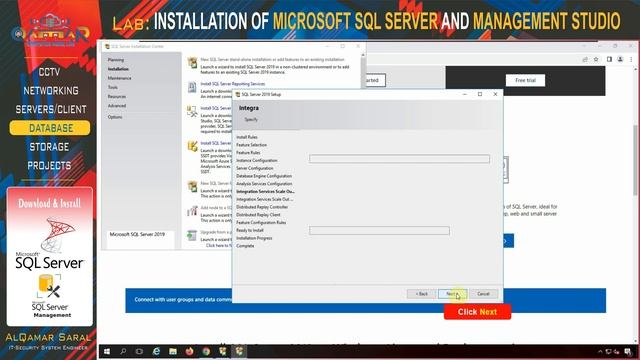Open the browser side panel icon

coord(609,60)
